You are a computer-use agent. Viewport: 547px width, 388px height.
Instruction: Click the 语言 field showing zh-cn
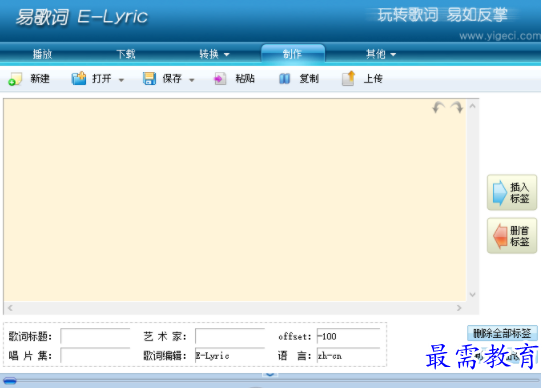349,356
